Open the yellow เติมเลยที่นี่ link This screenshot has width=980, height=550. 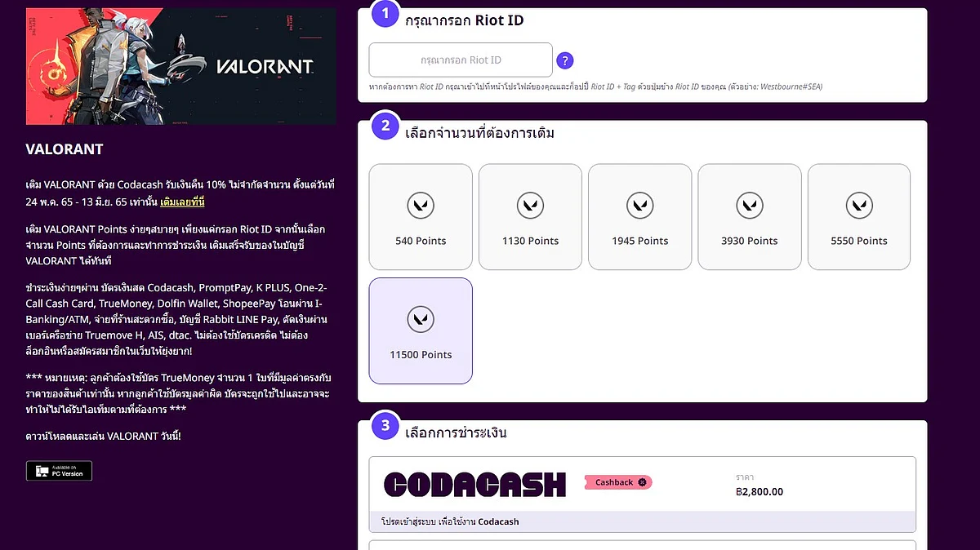point(182,201)
